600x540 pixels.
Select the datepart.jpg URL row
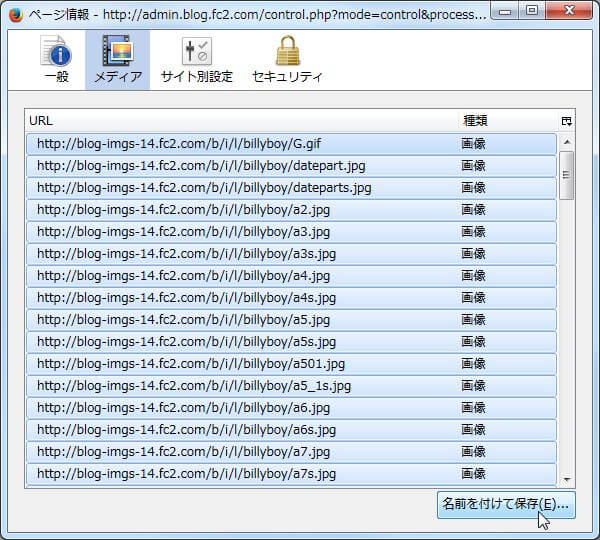[x=291, y=166]
